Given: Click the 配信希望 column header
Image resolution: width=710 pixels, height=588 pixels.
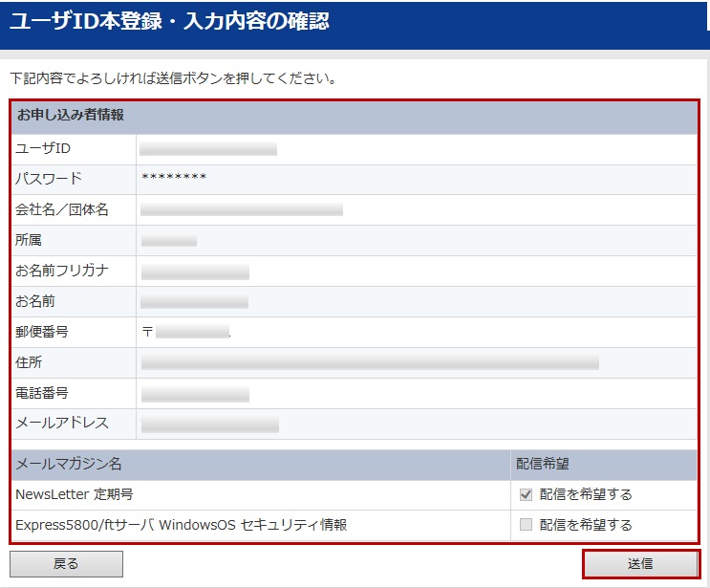Looking at the screenshot, I should click(x=543, y=464).
